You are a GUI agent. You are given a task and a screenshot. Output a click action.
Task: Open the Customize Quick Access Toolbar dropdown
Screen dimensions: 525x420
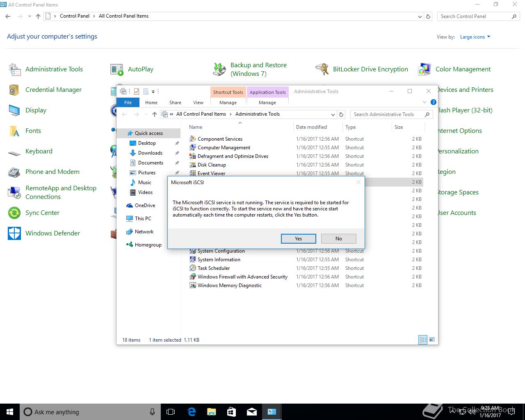(x=153, y=92)
